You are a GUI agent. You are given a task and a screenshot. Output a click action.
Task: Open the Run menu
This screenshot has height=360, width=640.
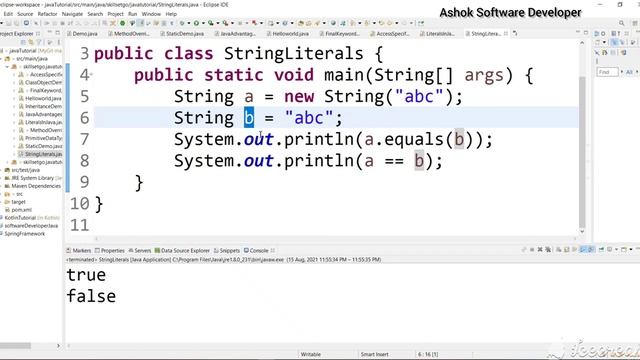coord(133,14)
